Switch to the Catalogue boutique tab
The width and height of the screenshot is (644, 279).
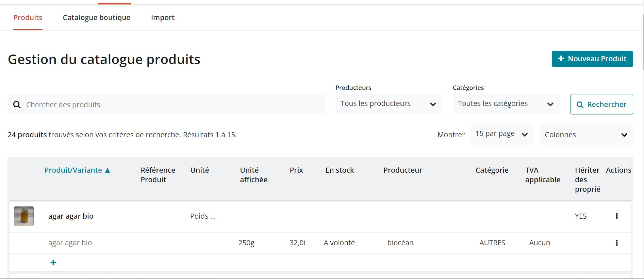coord(97,18)
